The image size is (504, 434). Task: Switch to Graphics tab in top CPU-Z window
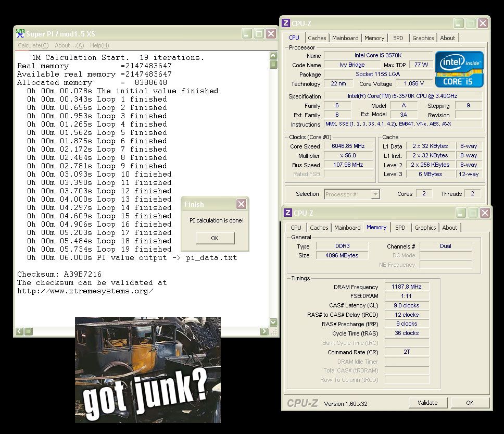423,38
